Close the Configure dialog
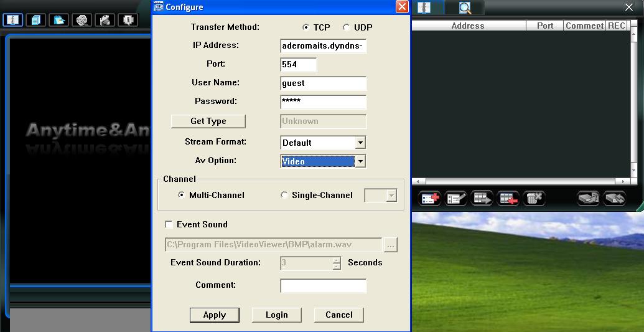The width and height of the screenshot is (644, 332). [x=402, y=7]
